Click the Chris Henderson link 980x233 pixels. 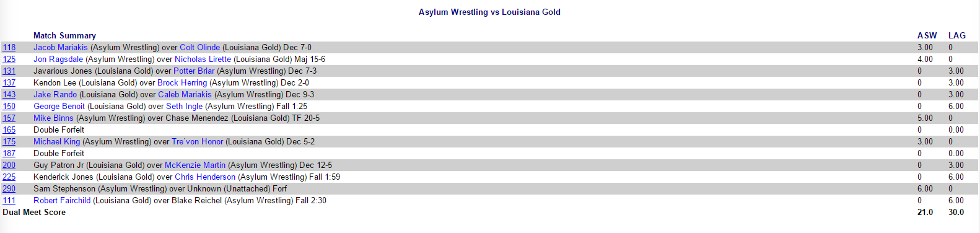pyautogui.click(x=205, y=177)
